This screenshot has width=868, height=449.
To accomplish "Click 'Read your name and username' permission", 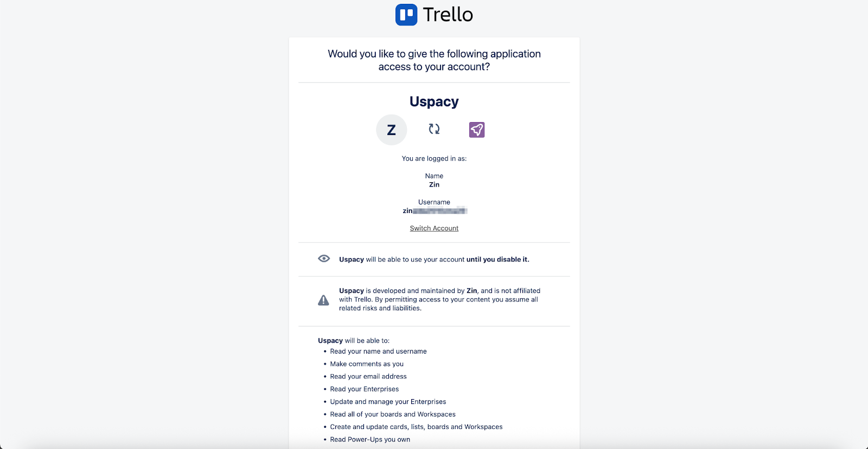I will click(378, 351).
